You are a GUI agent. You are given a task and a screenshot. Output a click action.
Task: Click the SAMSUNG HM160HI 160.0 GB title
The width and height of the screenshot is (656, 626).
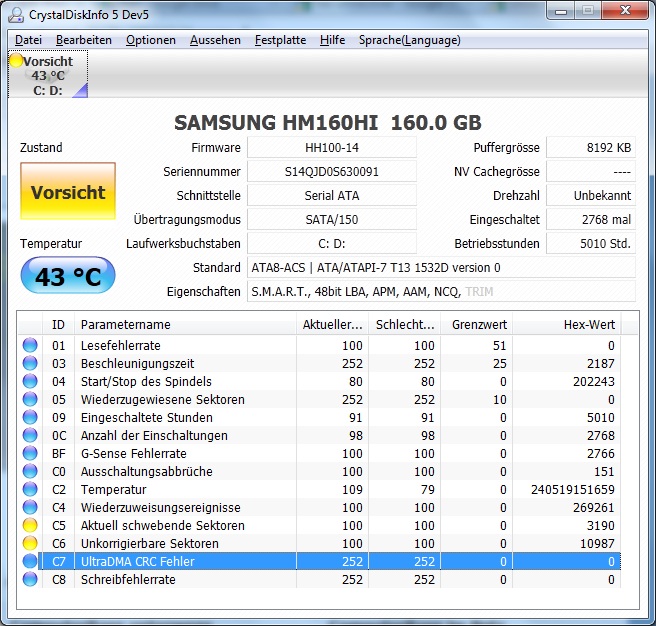328,123
